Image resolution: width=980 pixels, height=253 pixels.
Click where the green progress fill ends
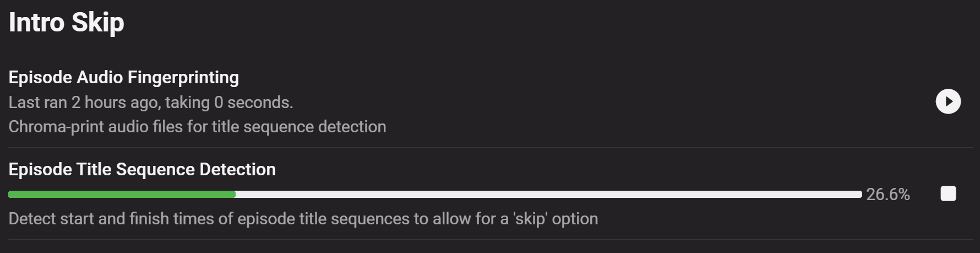click(235, 194)
